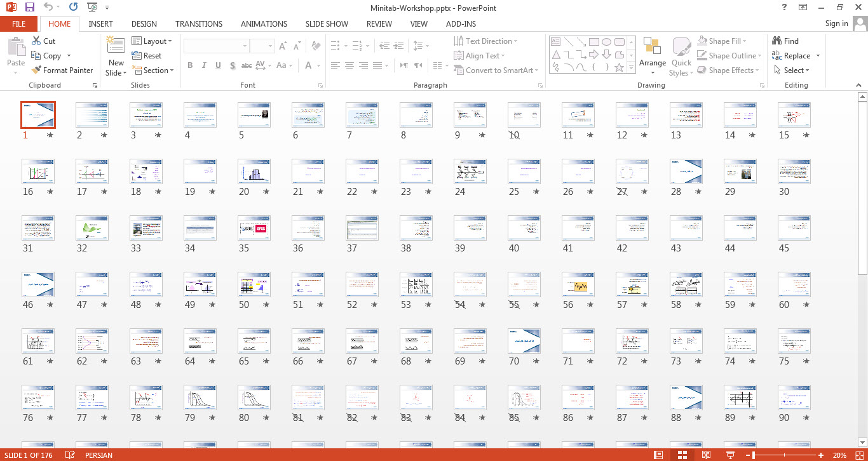
Task: Click the New Slide icon
Action: [116, 46]
